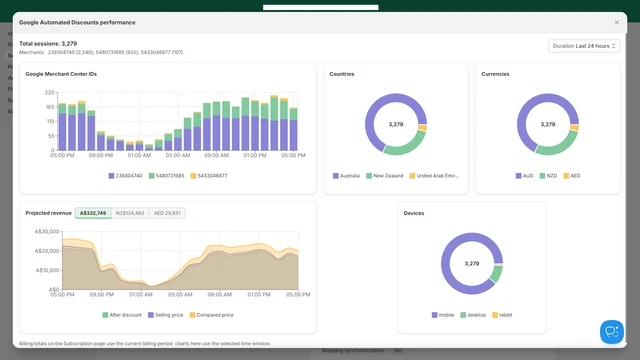This screenshot has height=360, width=640.
Task: Toggle the Compared price legend item
Action: click(211, 315)
